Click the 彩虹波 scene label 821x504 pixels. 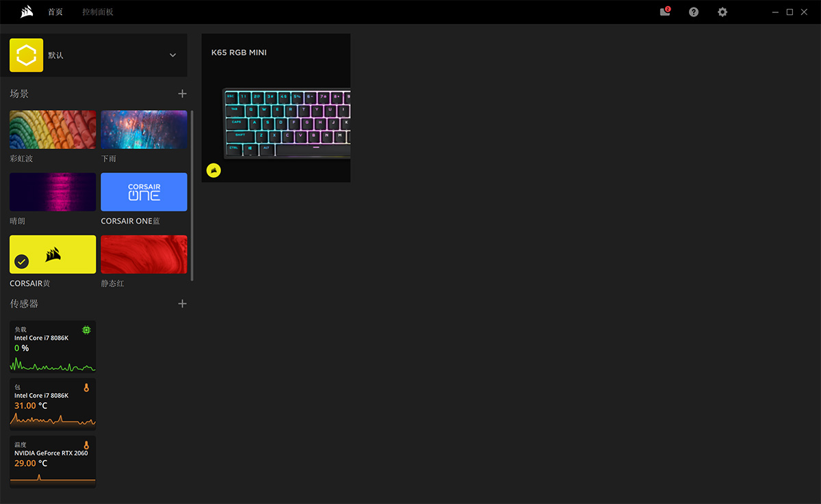pos(21,159)
